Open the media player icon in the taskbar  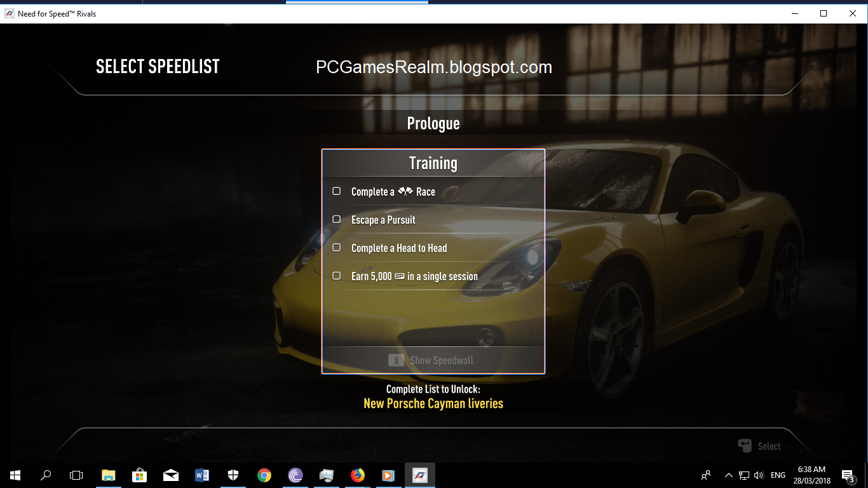[x=389, y=475]
